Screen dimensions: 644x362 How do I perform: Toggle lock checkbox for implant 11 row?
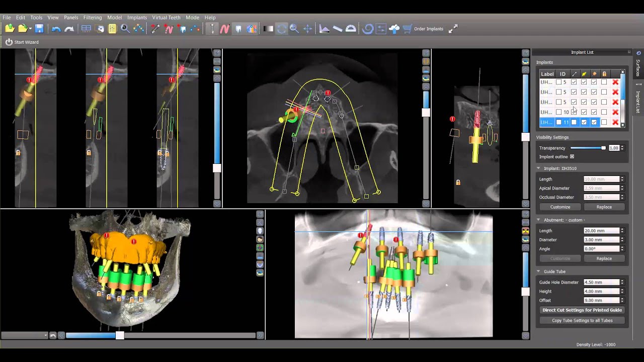pos(604,122)
